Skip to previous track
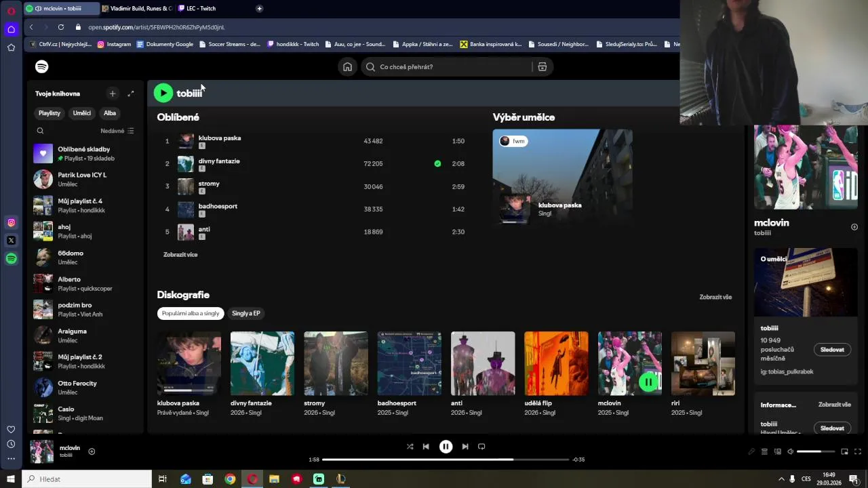 426,447
